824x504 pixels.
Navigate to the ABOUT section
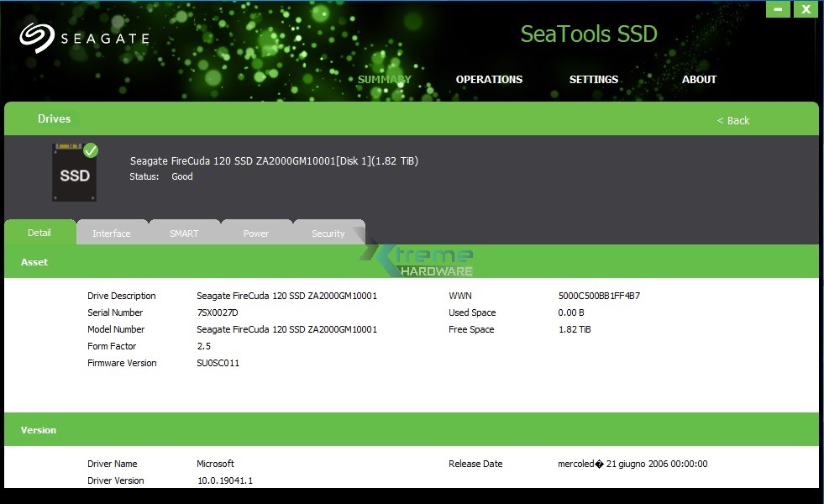tap(699, 79)
